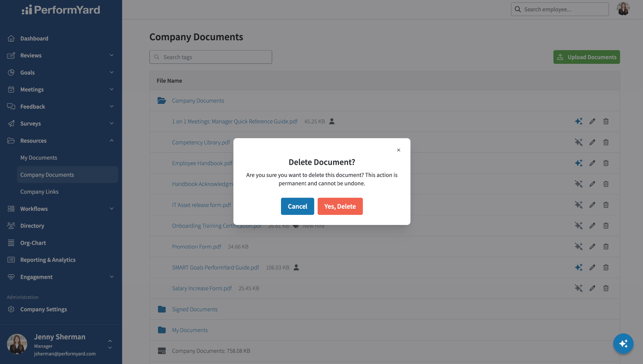Collapse the Resources section chevron
643x364 pixels.
[111, 141]
